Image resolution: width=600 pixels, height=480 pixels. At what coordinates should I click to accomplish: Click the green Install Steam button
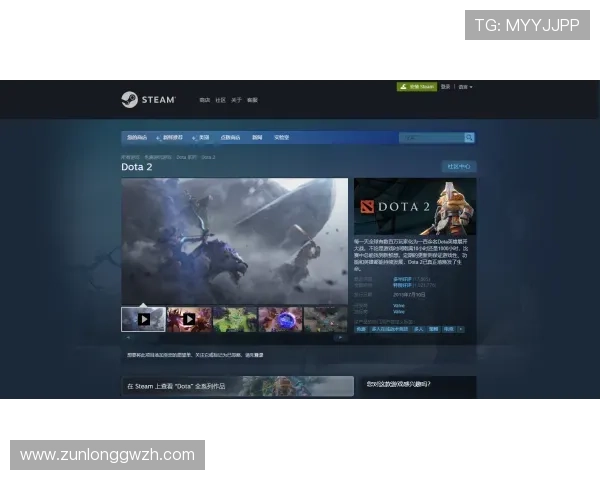(417, 87)
